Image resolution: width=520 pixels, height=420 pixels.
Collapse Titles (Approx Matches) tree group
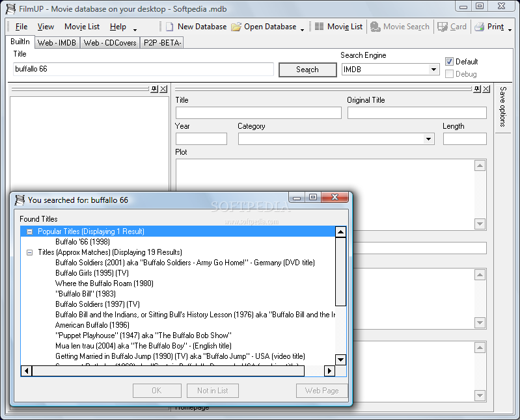29,252
